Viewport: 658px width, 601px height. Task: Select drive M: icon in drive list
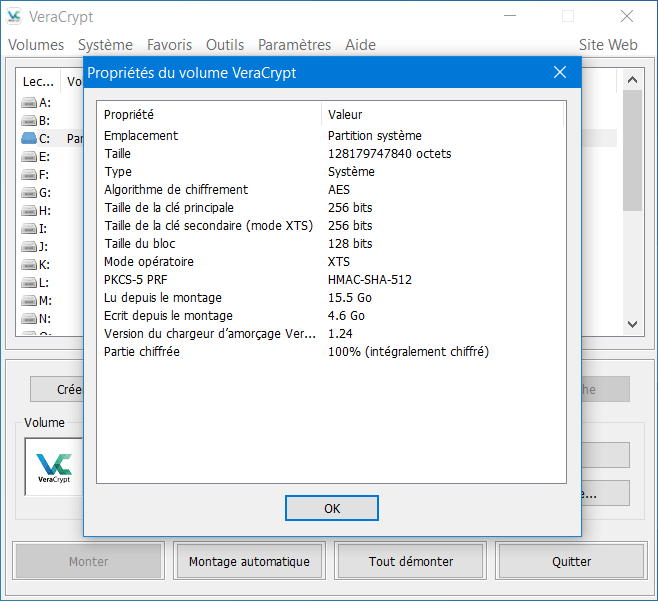pos(29,301)
